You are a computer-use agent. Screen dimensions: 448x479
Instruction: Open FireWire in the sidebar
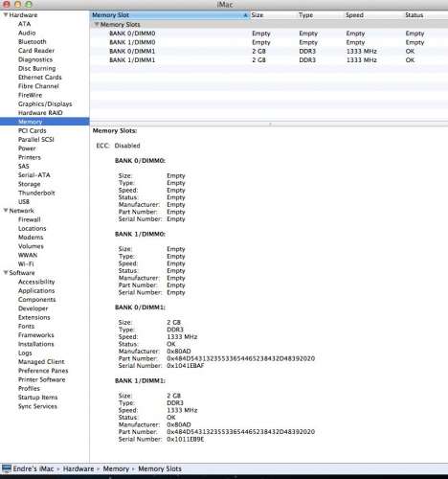point(30,95)
